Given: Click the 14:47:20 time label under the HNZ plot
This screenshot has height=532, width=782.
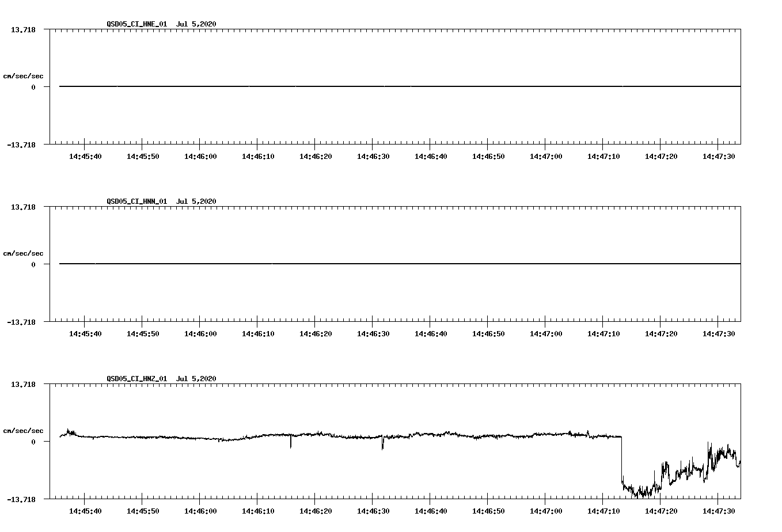Looking at the screenshot, I should click(x=661, y=511).
